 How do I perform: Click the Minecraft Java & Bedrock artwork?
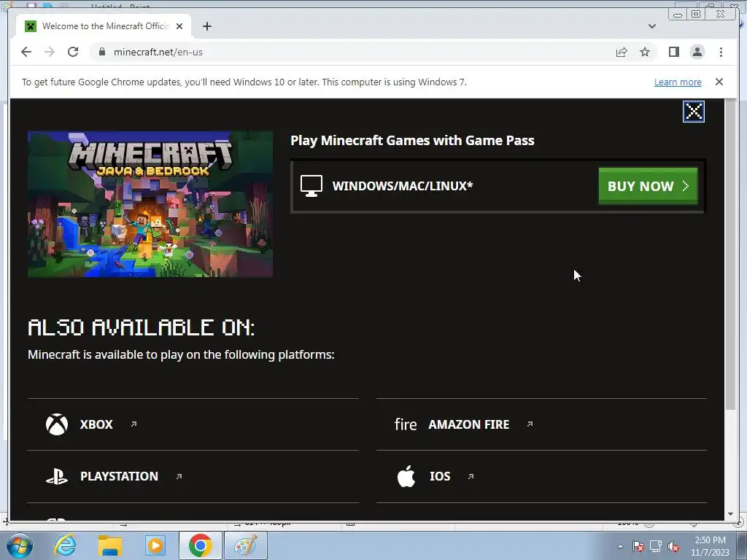[x=150, y=204]
